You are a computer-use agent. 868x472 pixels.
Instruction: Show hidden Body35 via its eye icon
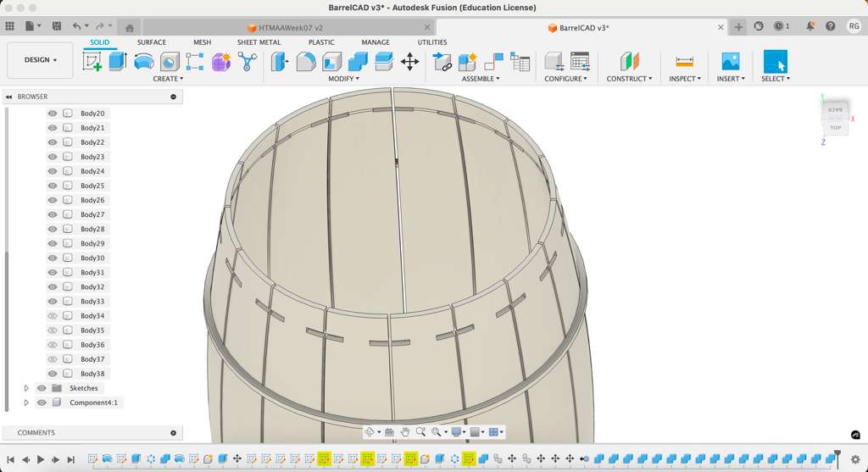pyautogui.click(x=53, y=330)
